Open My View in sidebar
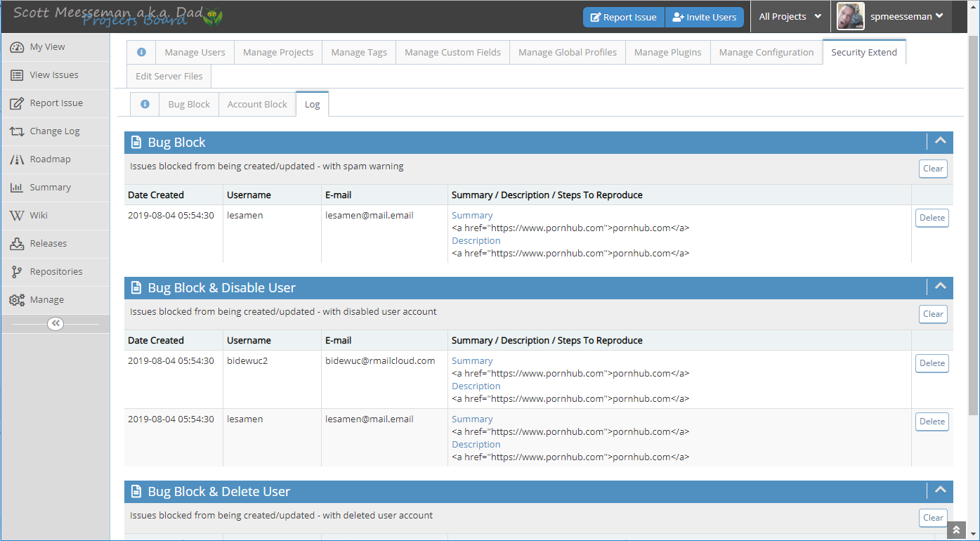This screenshot has width=980, height=541. coord(55,47)
